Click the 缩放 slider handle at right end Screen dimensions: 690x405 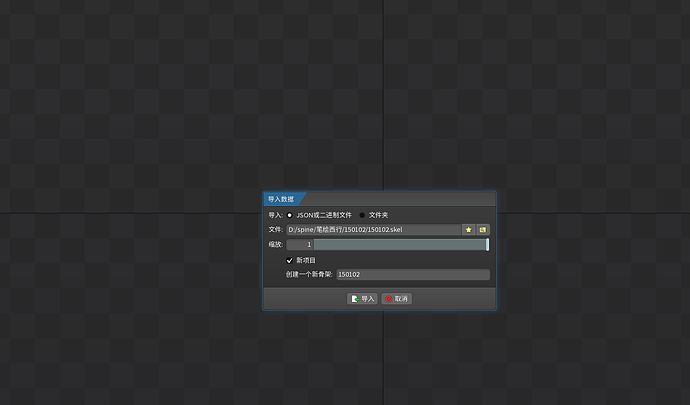pyautogui.click(x=487, y=245)
